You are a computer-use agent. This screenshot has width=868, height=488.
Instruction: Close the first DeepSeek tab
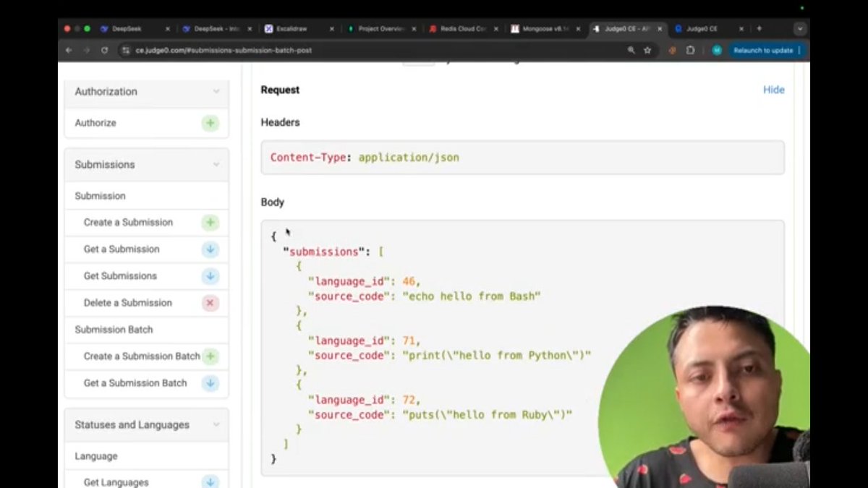click(168, 29)
